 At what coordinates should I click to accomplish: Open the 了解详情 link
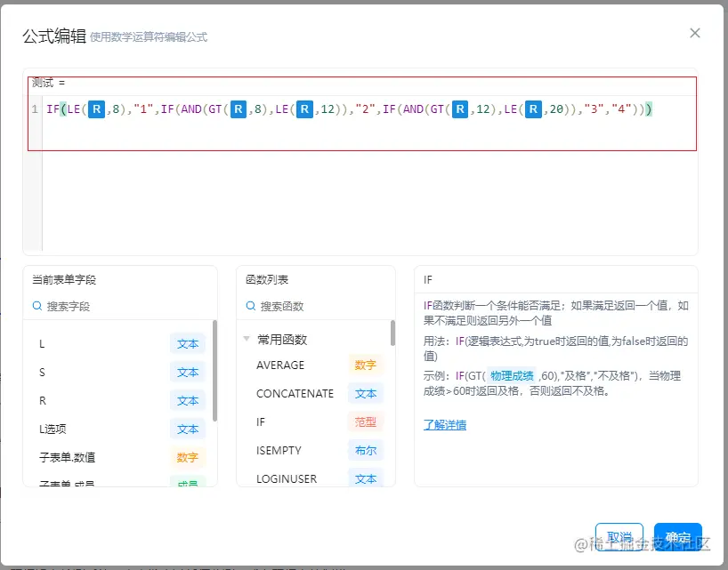click(445, 425)
